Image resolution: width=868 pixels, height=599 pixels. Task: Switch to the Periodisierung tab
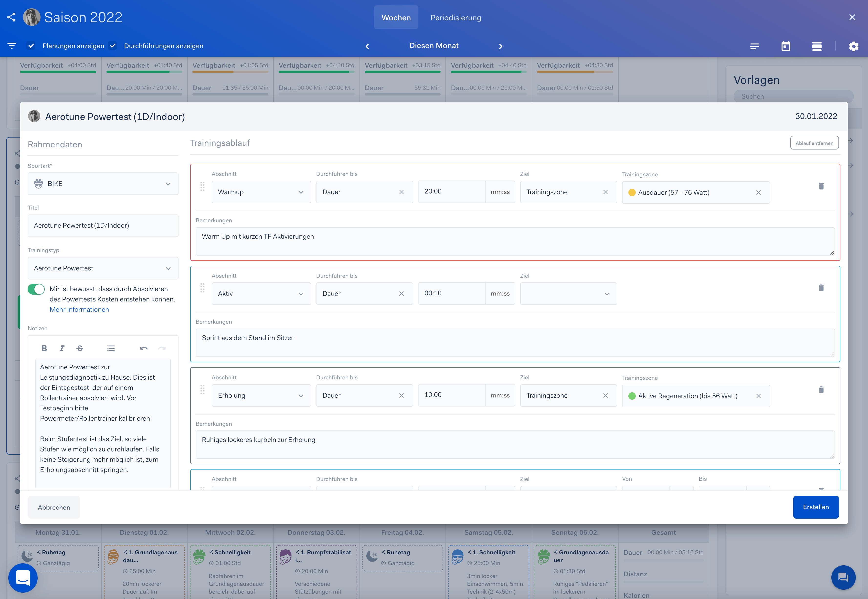tap(455, 18)
